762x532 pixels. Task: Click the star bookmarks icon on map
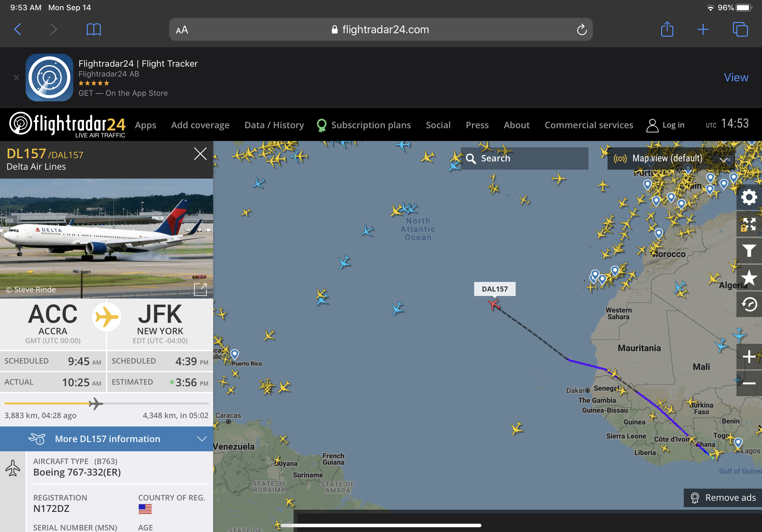749,277
